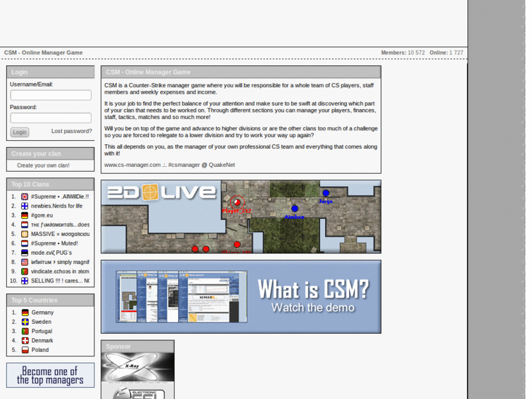The height and width of the screenshot is (399, 532).
Task: Open vindicate.echoes clan entry
Action: point(60,271)
